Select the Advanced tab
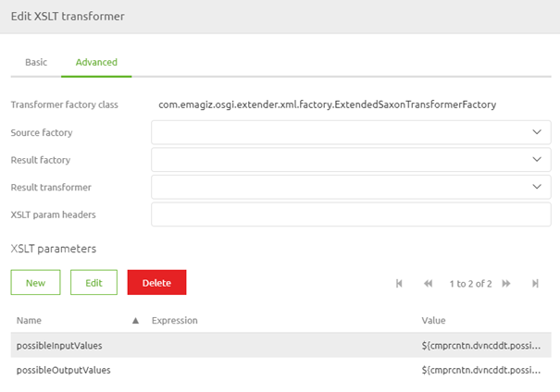Viewport: 560px width, 392px height. pos(96,62)
